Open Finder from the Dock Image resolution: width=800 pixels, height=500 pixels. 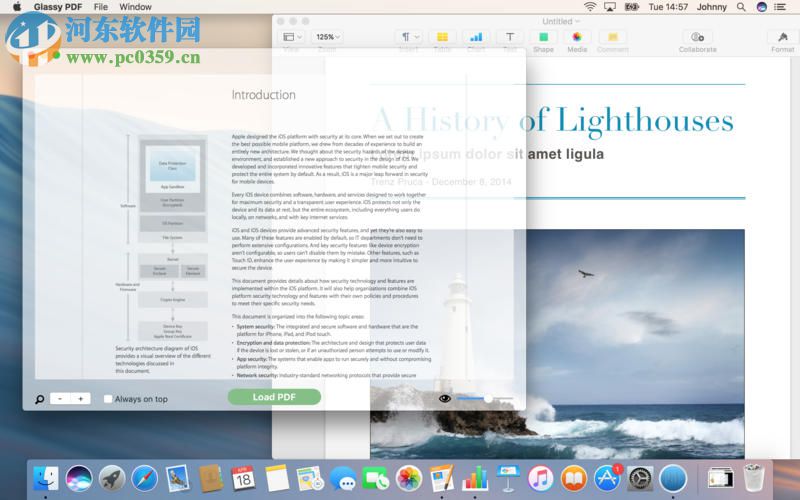coord(46,479)
